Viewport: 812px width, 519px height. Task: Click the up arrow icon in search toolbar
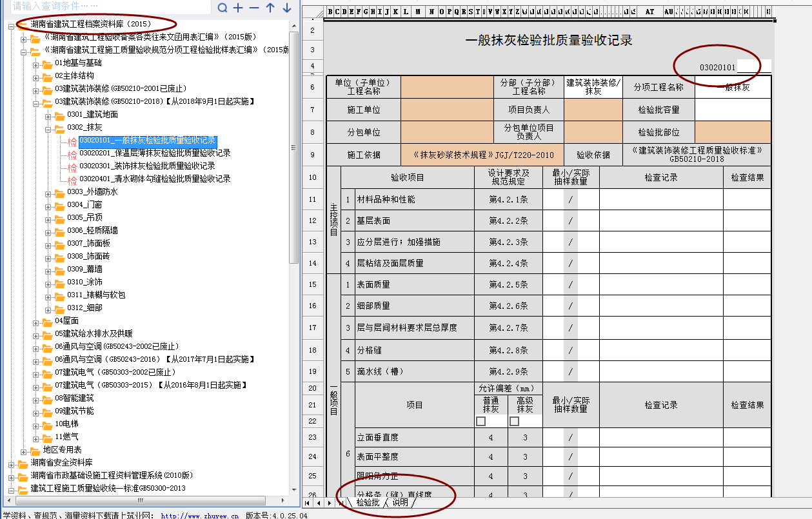click(270, 8)
